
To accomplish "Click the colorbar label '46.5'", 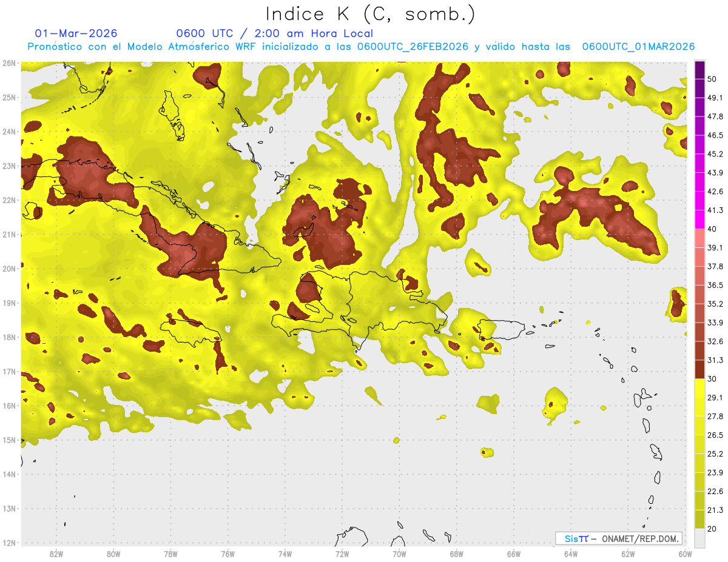I will tap(715, 135).
